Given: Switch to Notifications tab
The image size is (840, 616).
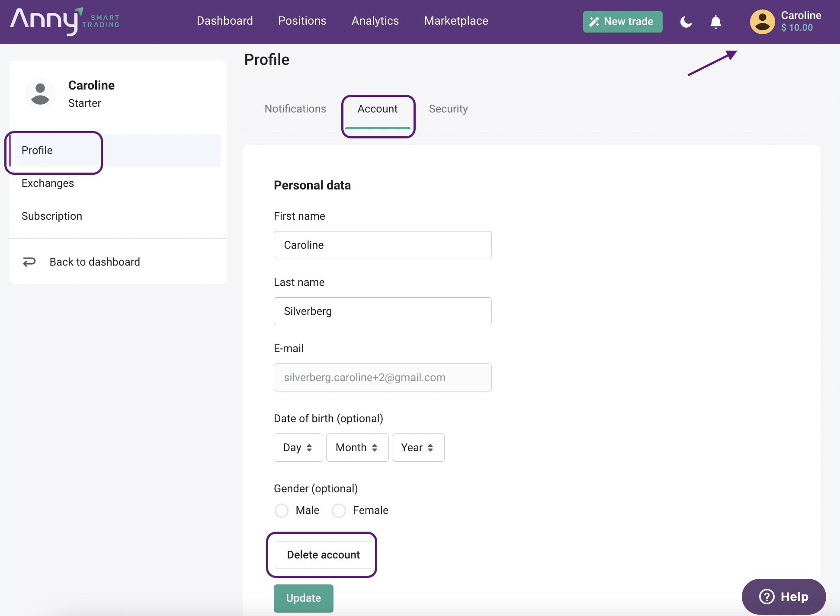Looking at the screenshot, I should click(x=295, y=109).
